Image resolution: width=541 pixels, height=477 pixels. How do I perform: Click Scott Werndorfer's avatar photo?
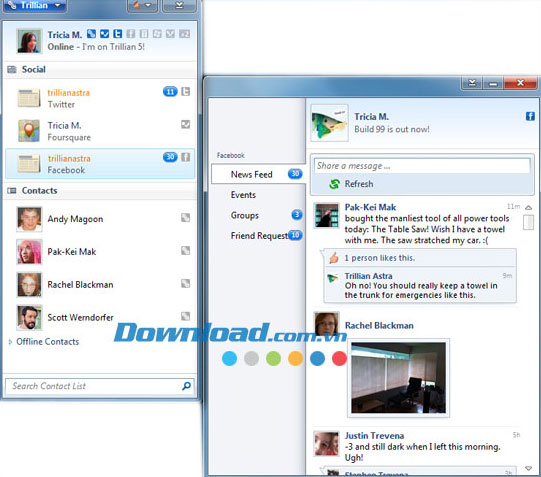[x=29, y=317]
